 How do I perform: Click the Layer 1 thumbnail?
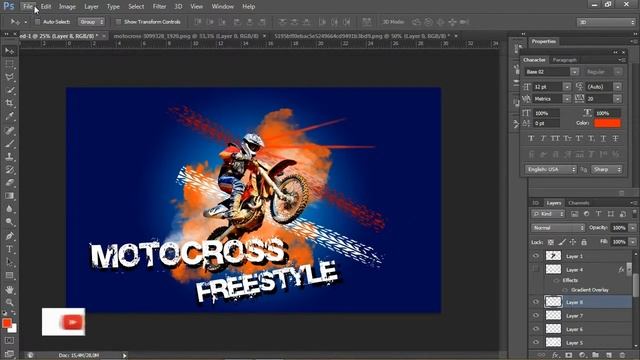553,256
